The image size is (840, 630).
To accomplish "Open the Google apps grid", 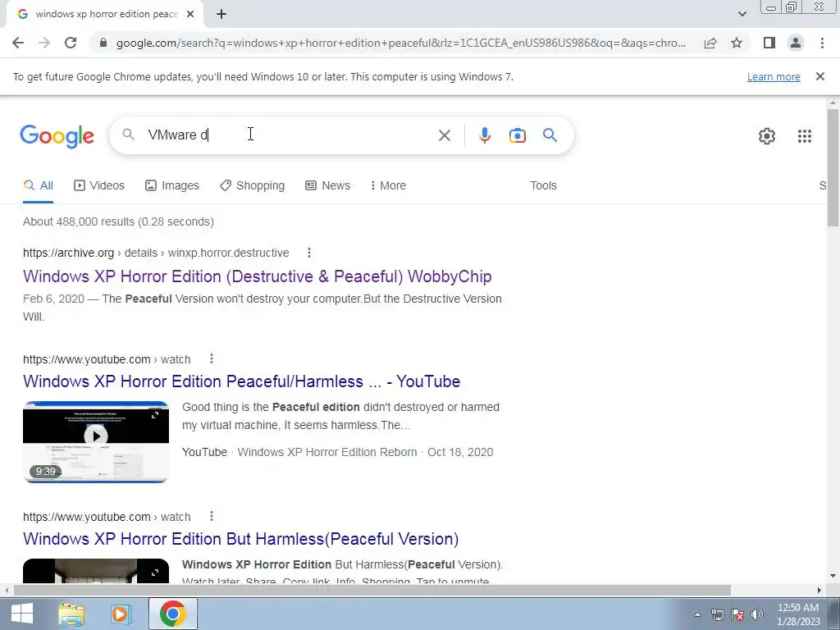I will pyautogui.click(x=804, y=136).
